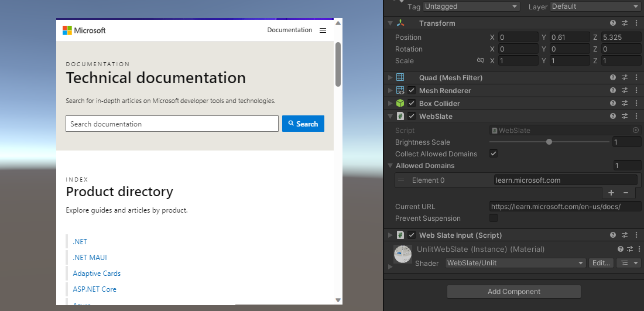Click the web page scroll down arrow
Image resolution: width=644 pixels, height=311 pixels.
pyautogui.click(x=338, y=300)
